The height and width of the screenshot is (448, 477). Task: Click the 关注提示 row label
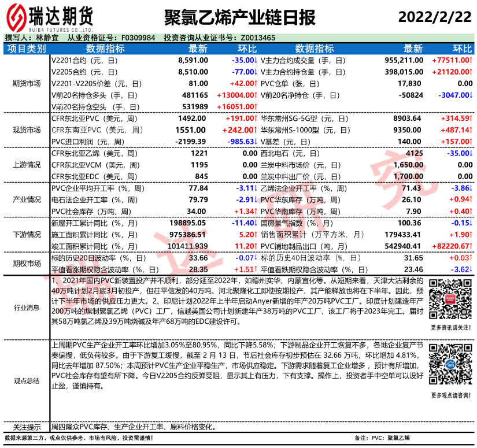coord(26,427)
